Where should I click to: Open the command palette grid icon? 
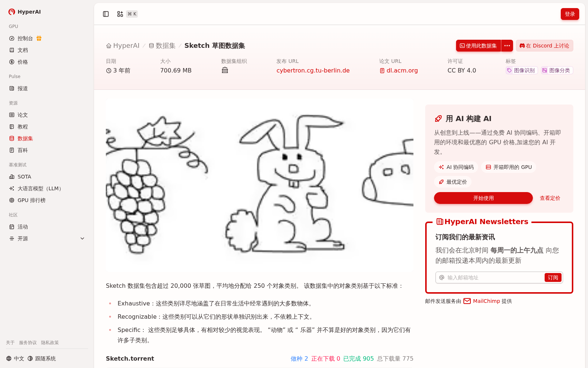pos(120,14)
